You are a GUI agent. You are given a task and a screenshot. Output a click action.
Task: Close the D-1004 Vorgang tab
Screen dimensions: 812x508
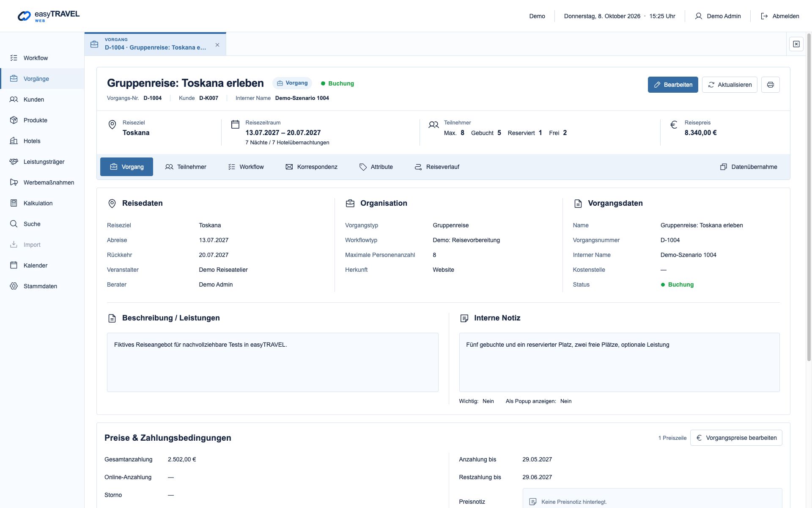click(217, 45)
